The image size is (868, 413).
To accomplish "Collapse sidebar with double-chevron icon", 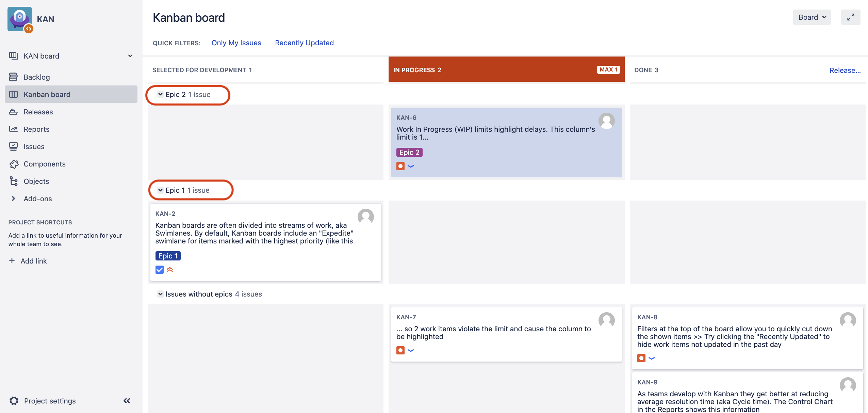I will tap(127, 401).
